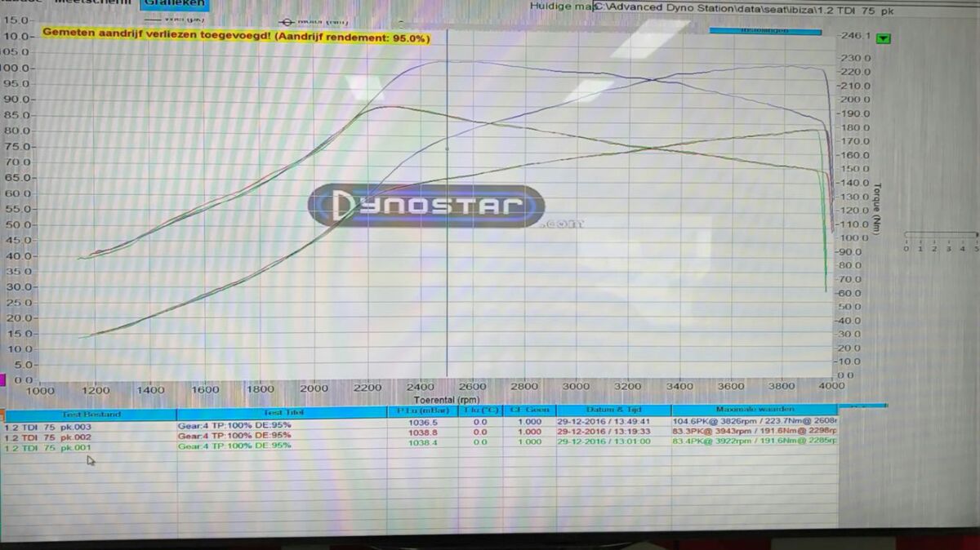Click the 83.3PK@ 3943rpm maximum value

[x=755, y=431]
